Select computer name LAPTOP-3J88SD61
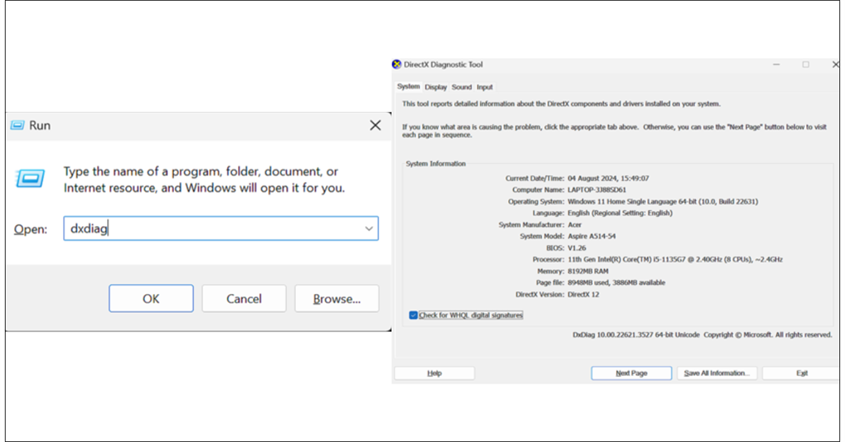Screen dimensions: 845x442 point(597,190)
